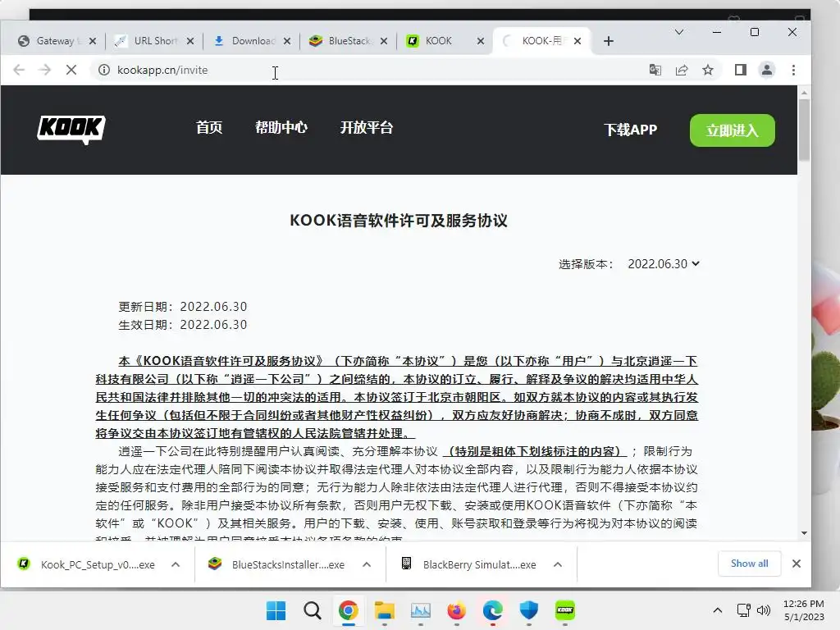Image resolution: width=840 pixels, height=630 pixels.
Task: Toggle the browser side panel icon
Action: pyautogui.click(x=741, y=71)
